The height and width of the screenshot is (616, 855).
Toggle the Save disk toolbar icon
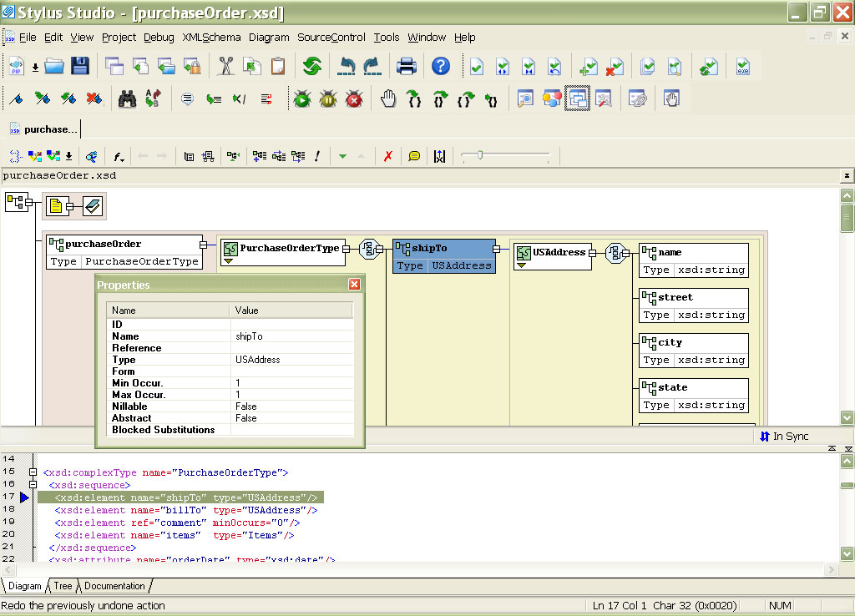(79, 66)
